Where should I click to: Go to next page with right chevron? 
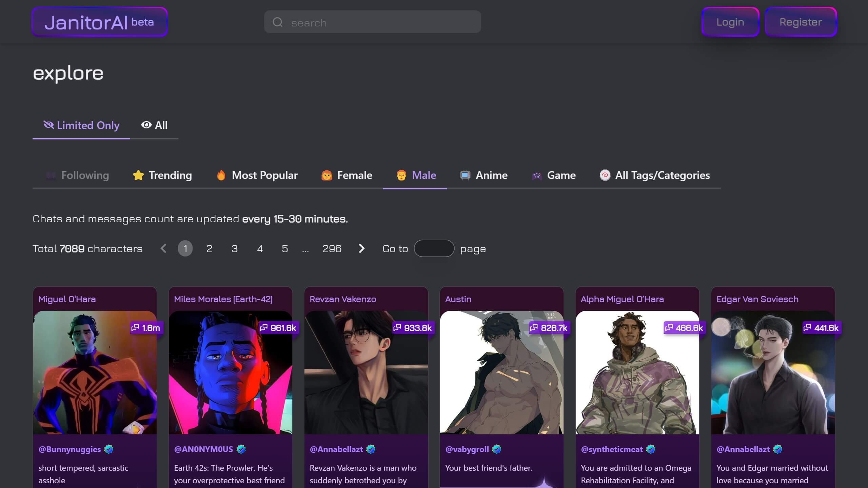(361, 248)
